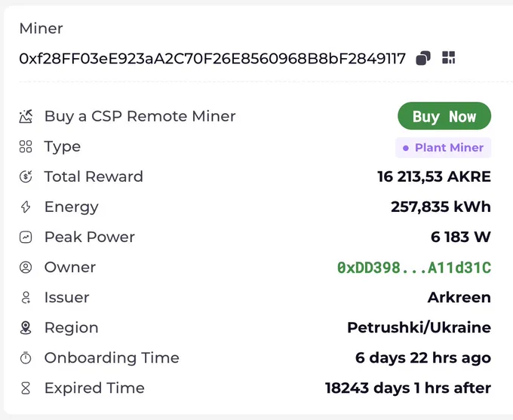The width and height of the screenshot is (513, 420).
Task: Select the full miner address text
Action: [212, 59]
